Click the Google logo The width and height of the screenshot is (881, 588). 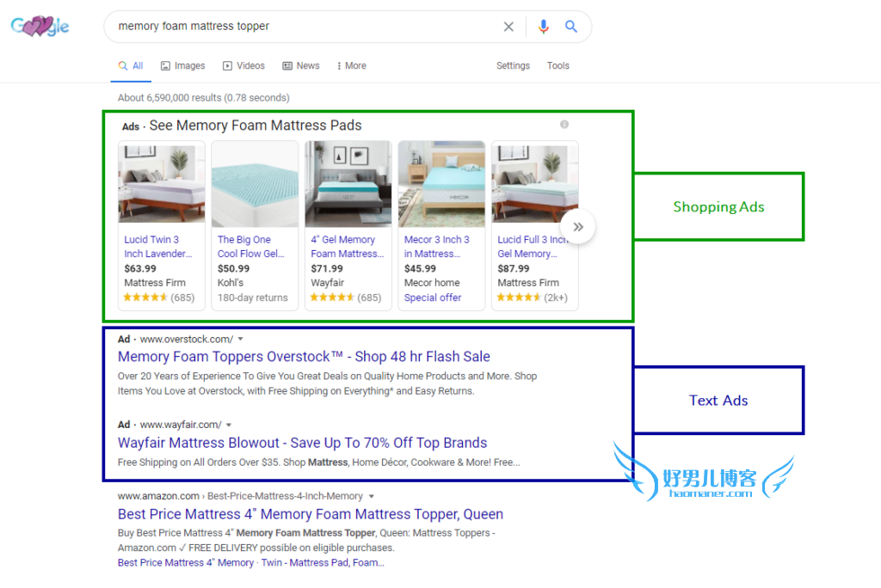pyautogui.click(x=40, y=26)
